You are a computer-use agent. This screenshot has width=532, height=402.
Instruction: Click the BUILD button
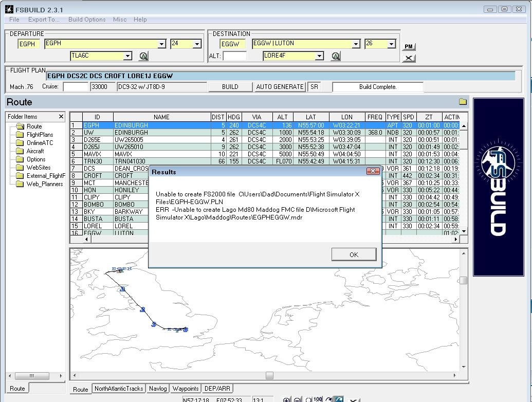(230, 87)
